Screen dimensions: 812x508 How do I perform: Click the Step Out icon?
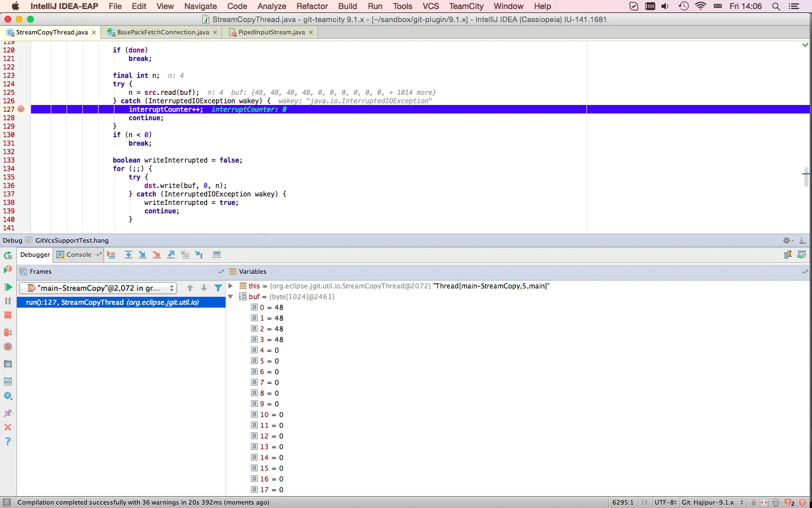pyautogui.click(x=171, y=255)
